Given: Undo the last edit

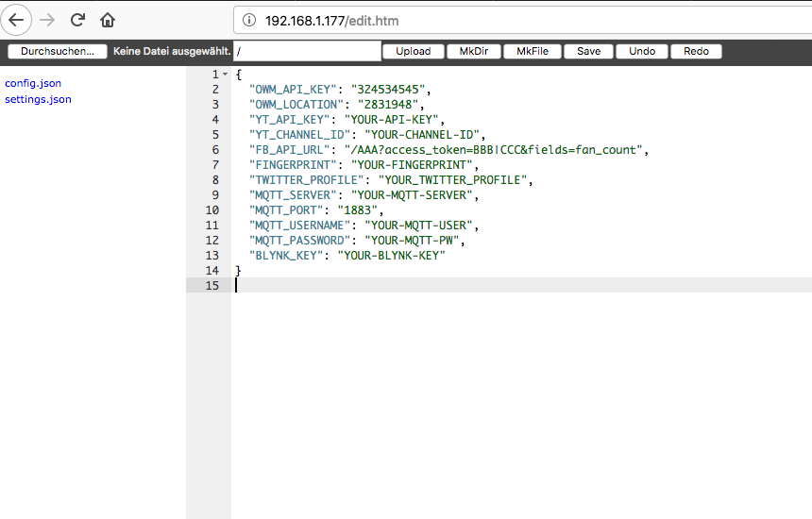Looking at the screenshot, I should point(642,52).
